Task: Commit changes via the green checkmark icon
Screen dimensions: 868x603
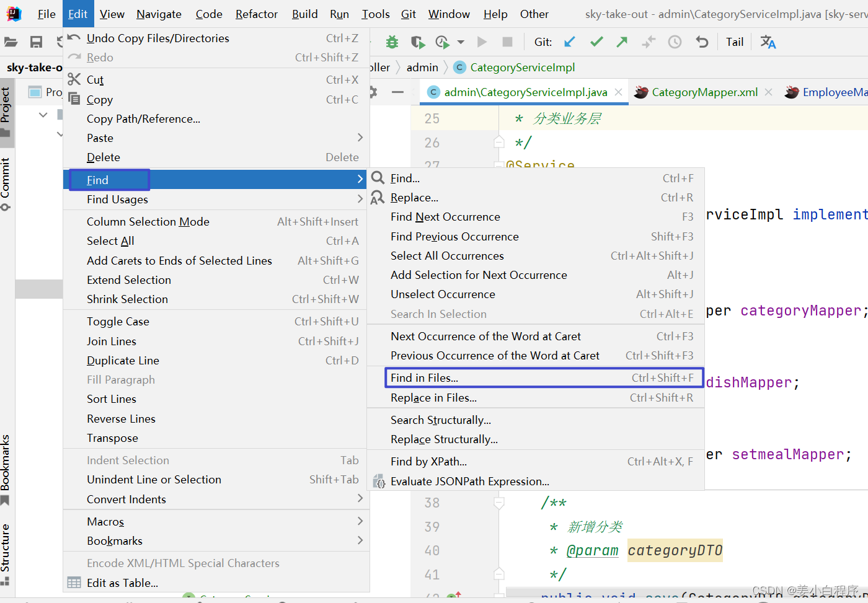Action: (596, 42)
